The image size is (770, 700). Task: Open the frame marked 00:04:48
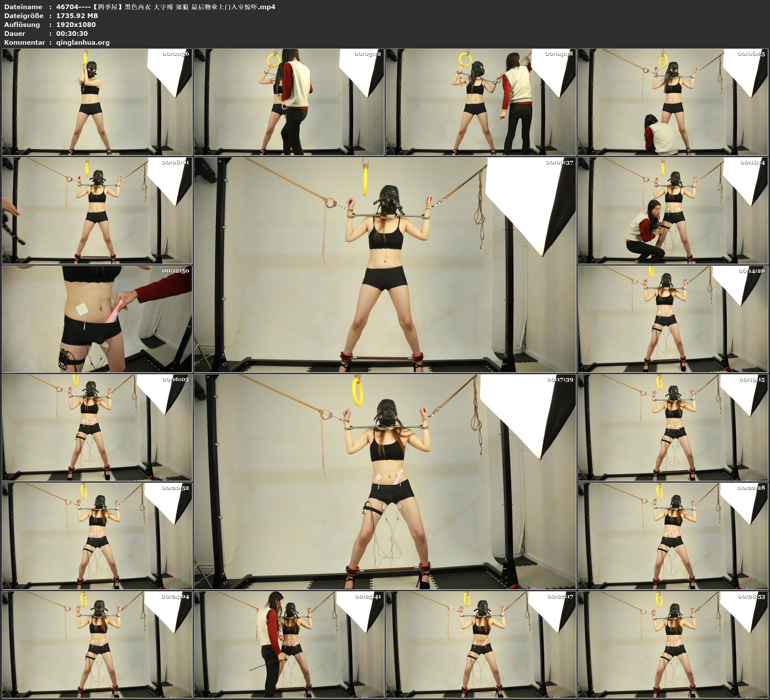(x=481, y=102)
